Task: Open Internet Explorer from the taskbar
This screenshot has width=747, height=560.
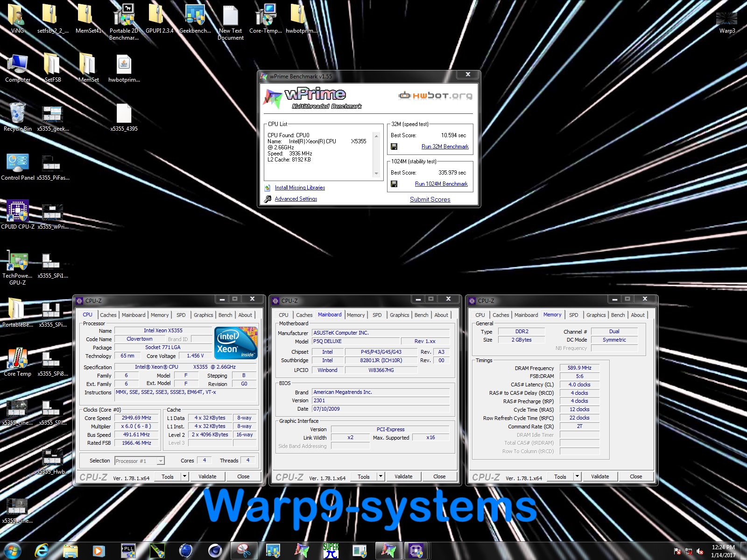Action: click(42, 551)
